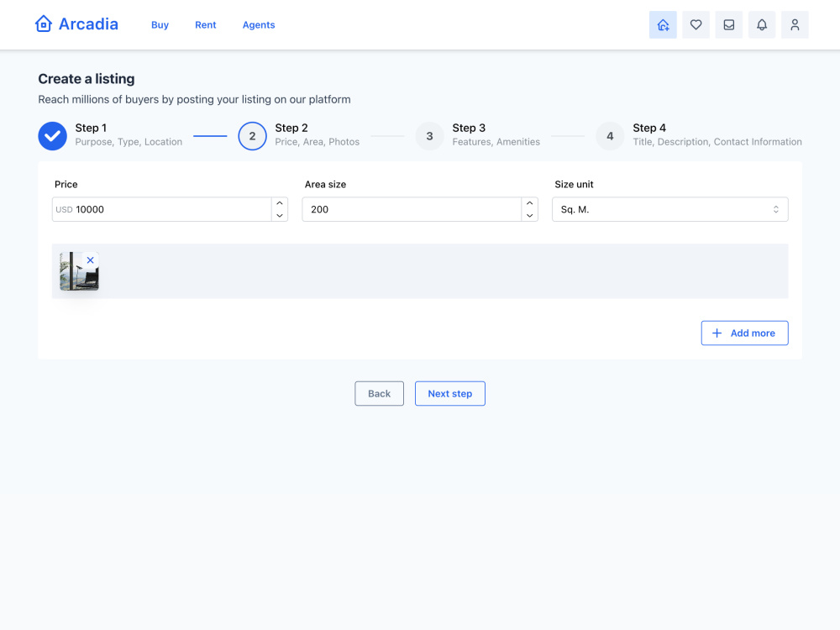Click the Next step button
840x630 pixels.
[449, 393]
